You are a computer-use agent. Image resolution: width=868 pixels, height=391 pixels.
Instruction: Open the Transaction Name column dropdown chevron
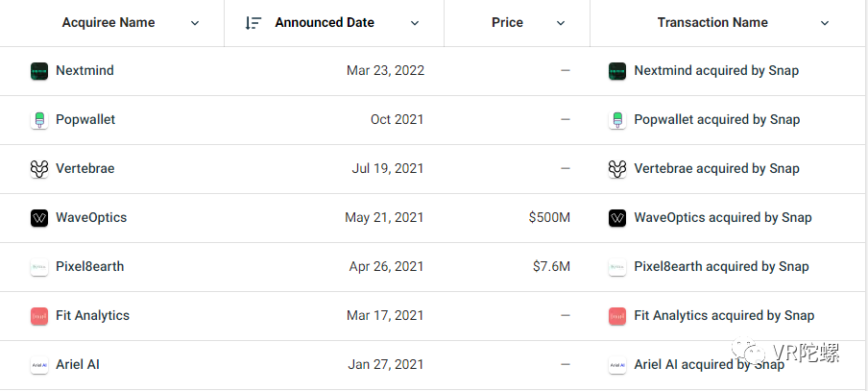(825, 23)
